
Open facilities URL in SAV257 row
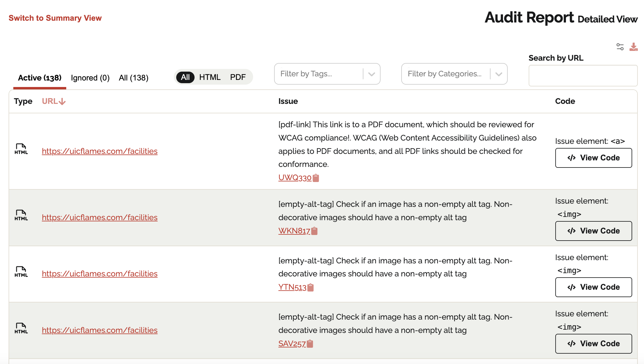tap(100, 330)
